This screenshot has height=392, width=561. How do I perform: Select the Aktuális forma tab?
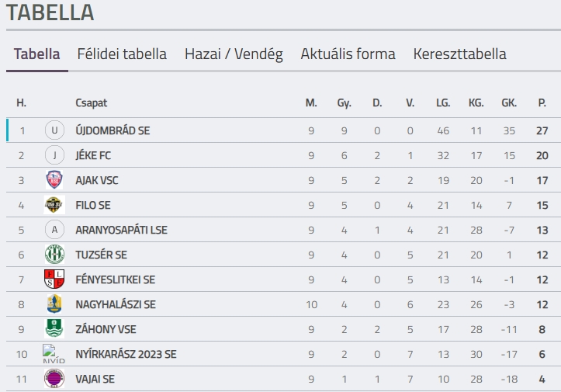[348, 54]
